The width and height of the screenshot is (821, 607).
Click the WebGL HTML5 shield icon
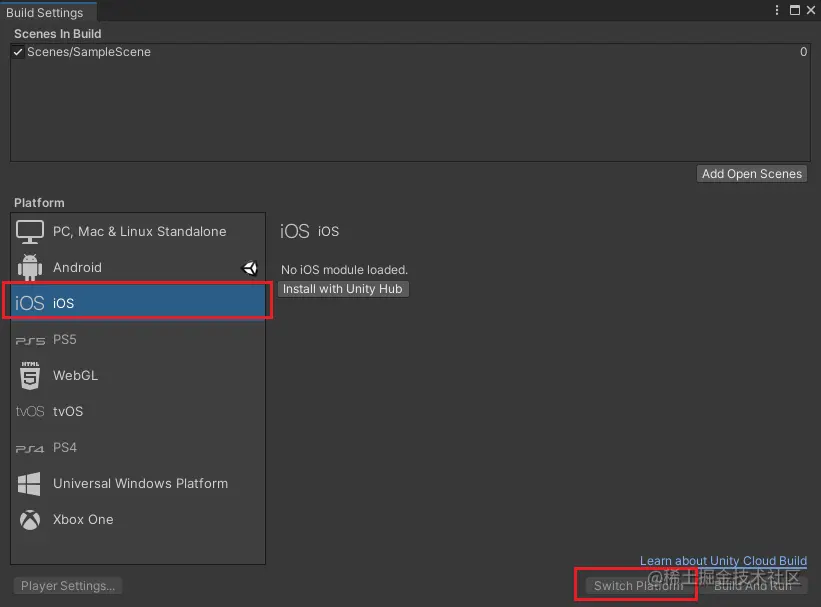(x=30, y=376)
